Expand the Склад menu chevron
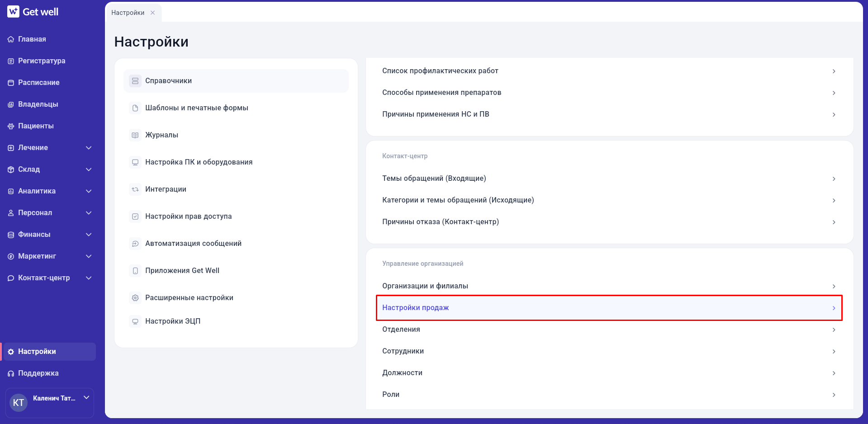The image size is (868, 424). tap(89, 170)
